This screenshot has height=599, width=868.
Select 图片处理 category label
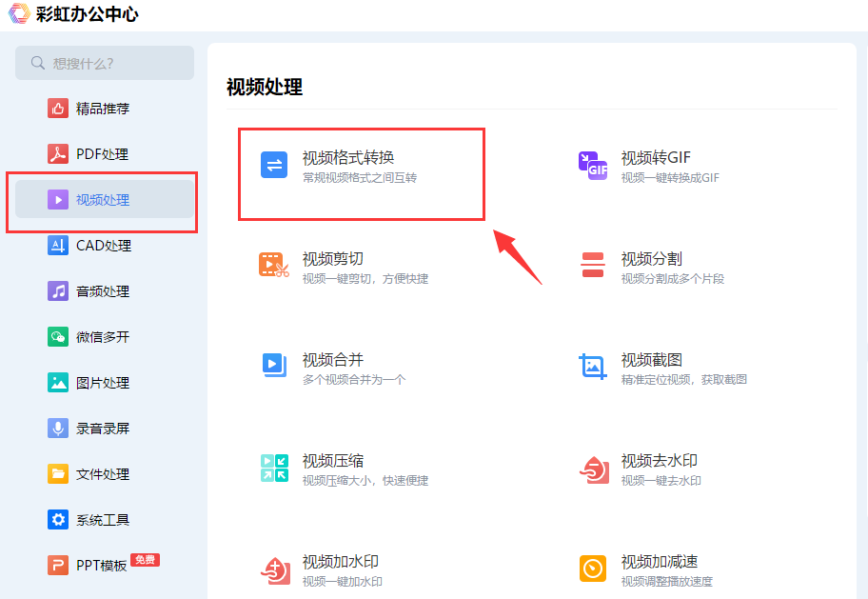[x=103, y=383]
